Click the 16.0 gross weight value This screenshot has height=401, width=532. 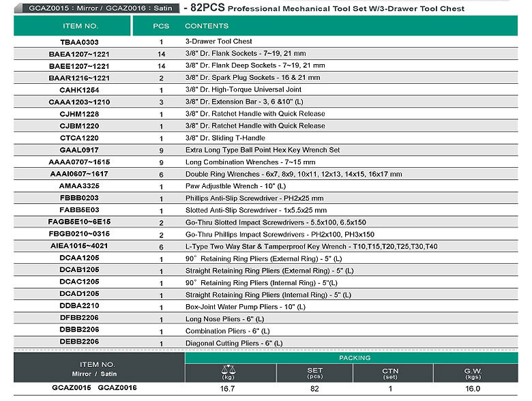[x=473, y=389]
